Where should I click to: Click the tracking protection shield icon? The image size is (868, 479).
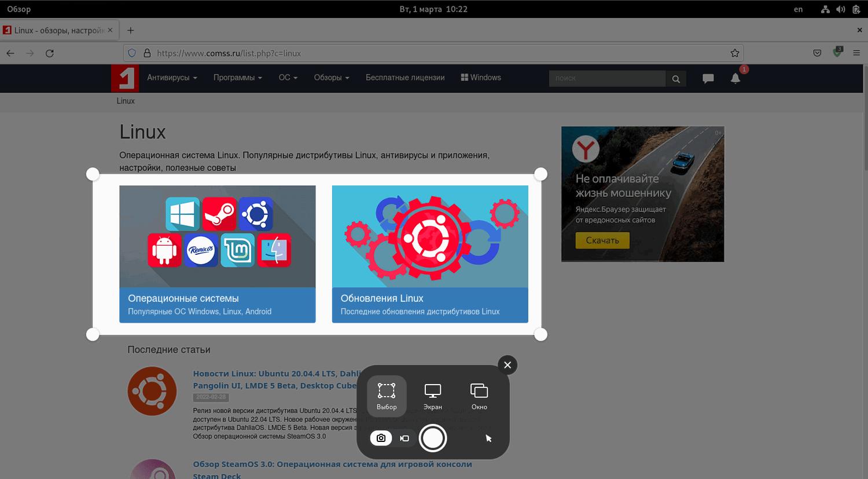tap(132, 53)
